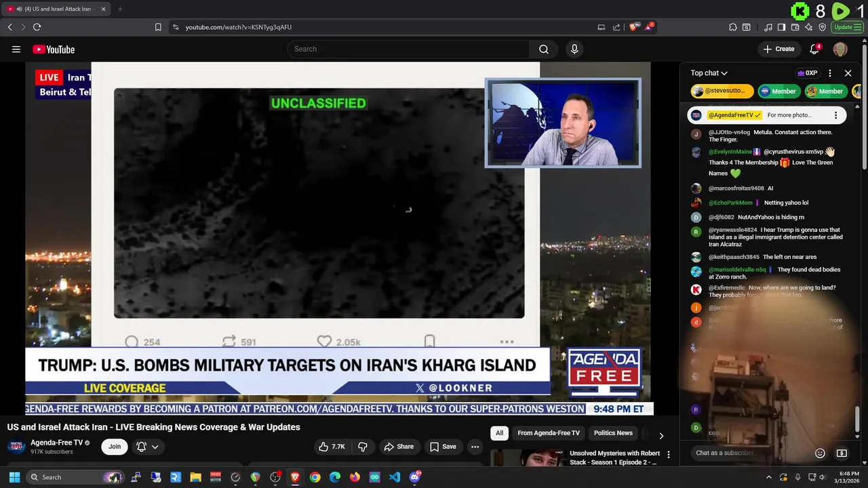Share this page from the address bar
The width and height of the screenshot is (868, 488).
click(x=616, y=27)
